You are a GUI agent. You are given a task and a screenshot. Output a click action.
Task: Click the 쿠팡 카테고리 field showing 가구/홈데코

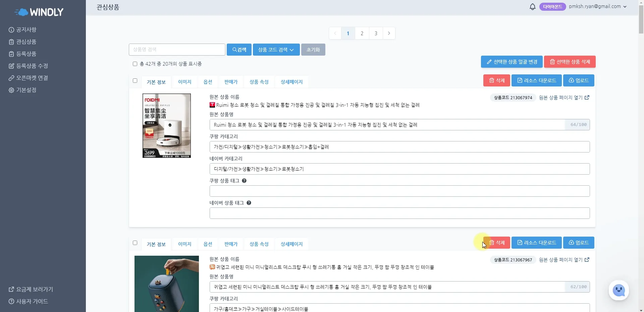pos(399,308)
